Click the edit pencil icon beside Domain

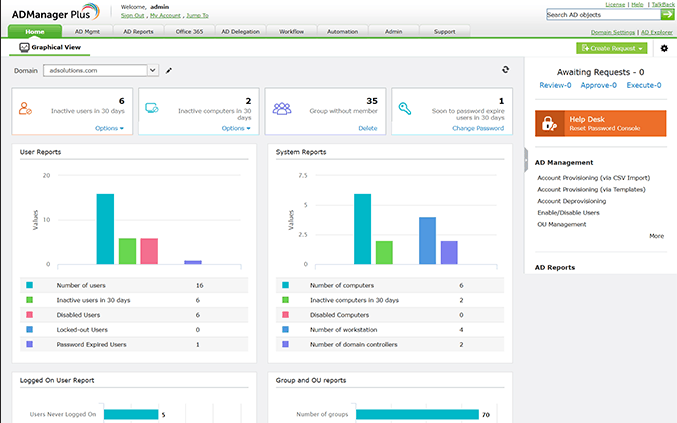[x=169, y=70]
